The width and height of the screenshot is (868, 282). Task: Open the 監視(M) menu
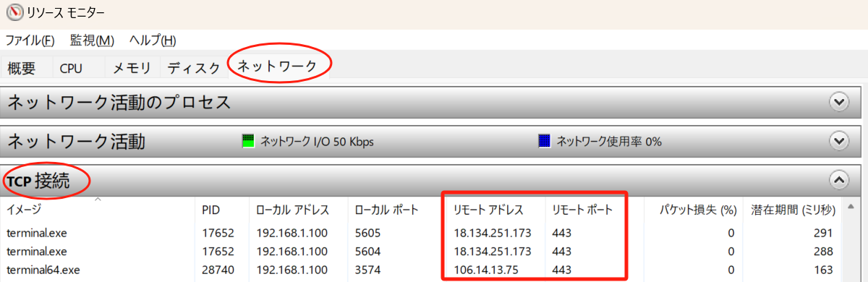pos(92,40)
